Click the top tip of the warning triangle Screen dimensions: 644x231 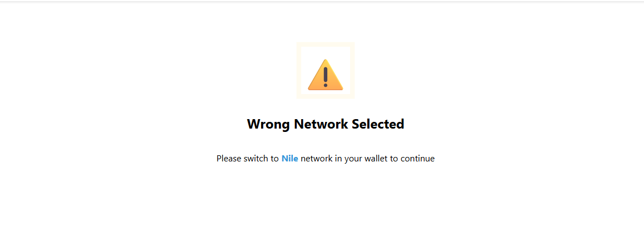(325, 61)
